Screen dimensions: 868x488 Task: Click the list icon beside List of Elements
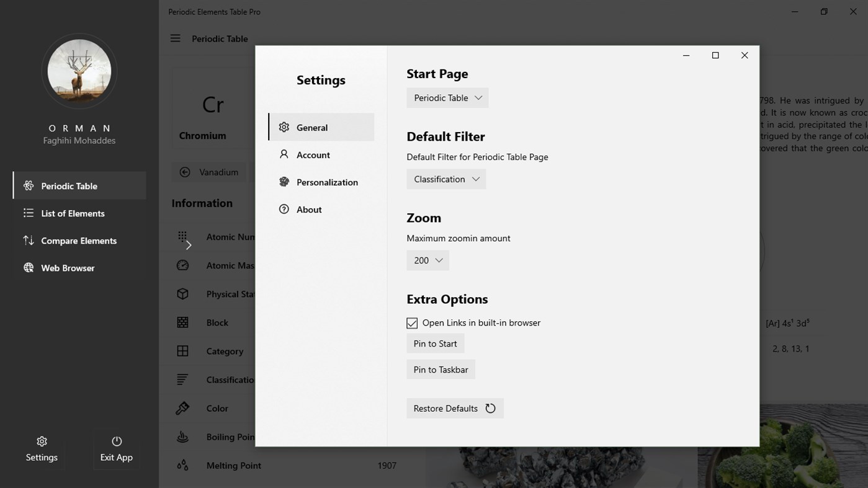29,213
